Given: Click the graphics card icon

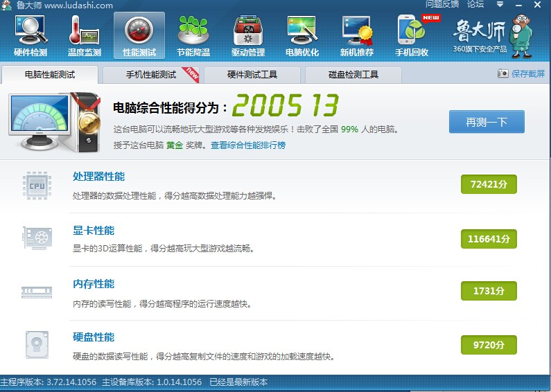Looking at the screenshot, I should 37,238.
